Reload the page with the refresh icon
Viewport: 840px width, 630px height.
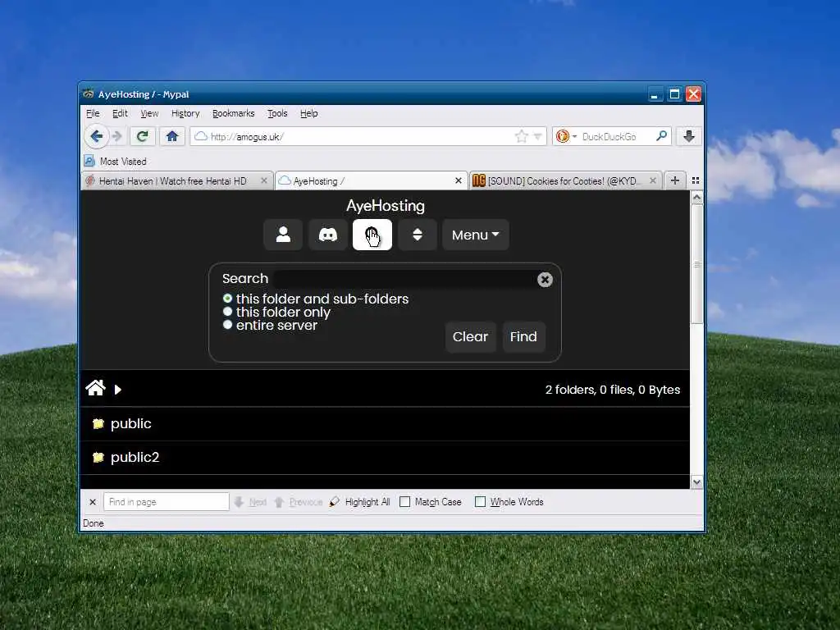coord(143,136)
